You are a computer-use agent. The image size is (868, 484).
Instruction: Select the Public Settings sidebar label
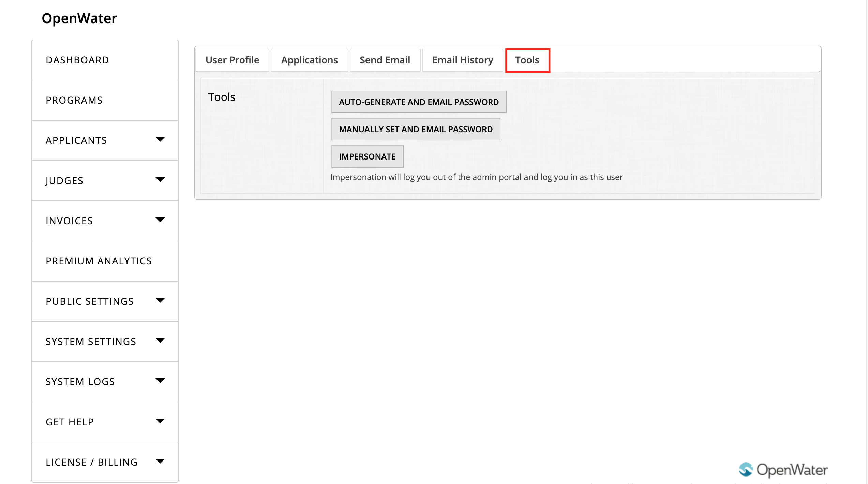[x=90, y=301]
